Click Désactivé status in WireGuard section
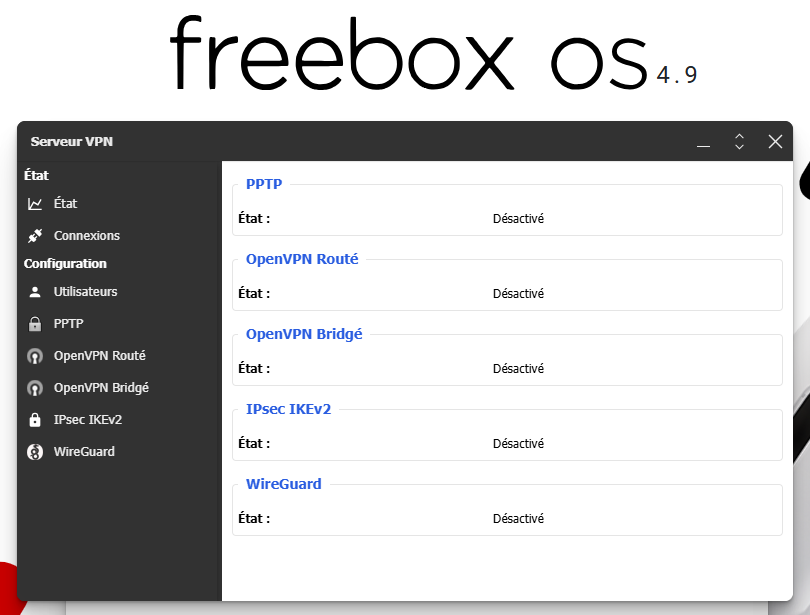Image resolution: width=810 pixels, height=615 pixels. pyautogui.click(x=518, y=518)
